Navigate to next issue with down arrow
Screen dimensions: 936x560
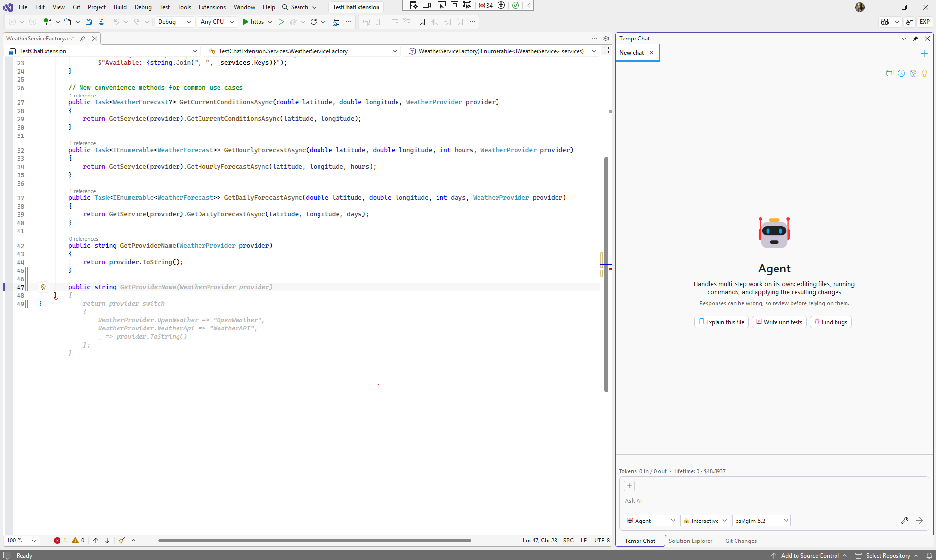click(107, 541)
